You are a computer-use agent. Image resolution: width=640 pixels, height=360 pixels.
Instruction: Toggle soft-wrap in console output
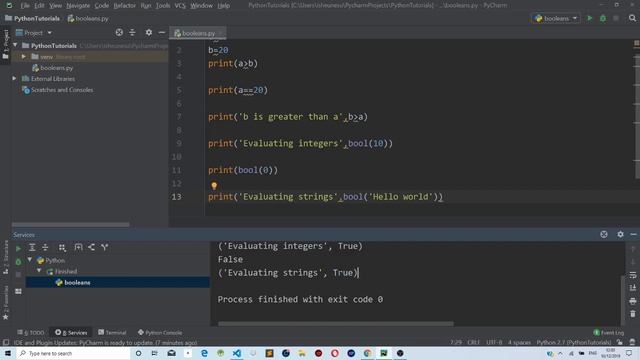tap(633, 275)
